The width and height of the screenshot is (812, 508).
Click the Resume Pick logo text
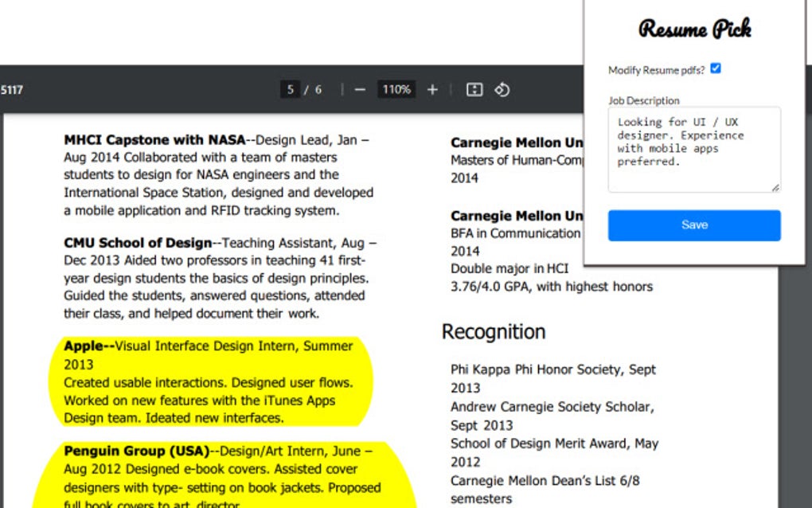(x=694, y=29)
